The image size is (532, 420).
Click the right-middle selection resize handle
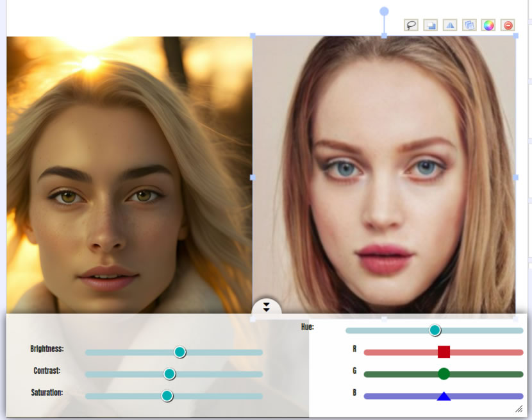(516, 177)
